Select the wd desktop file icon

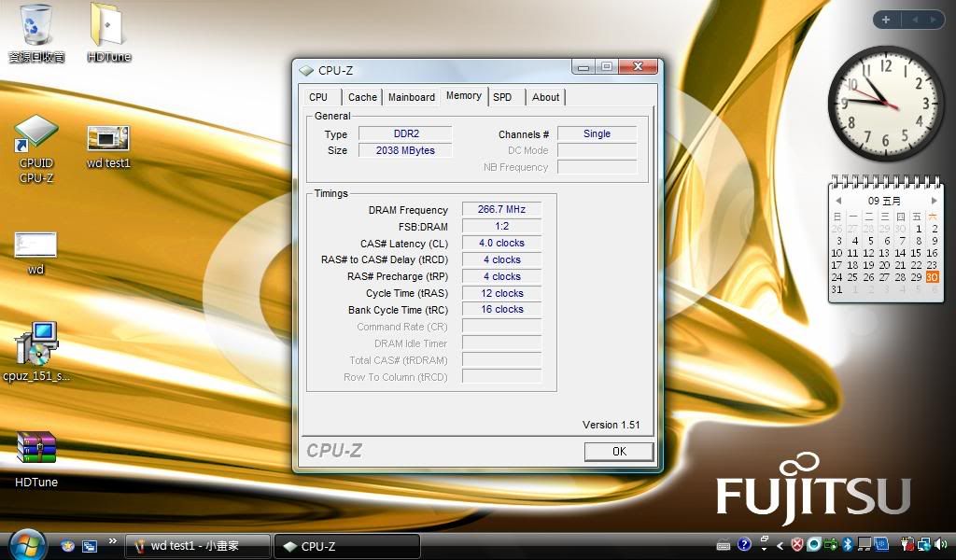(35, 253)
